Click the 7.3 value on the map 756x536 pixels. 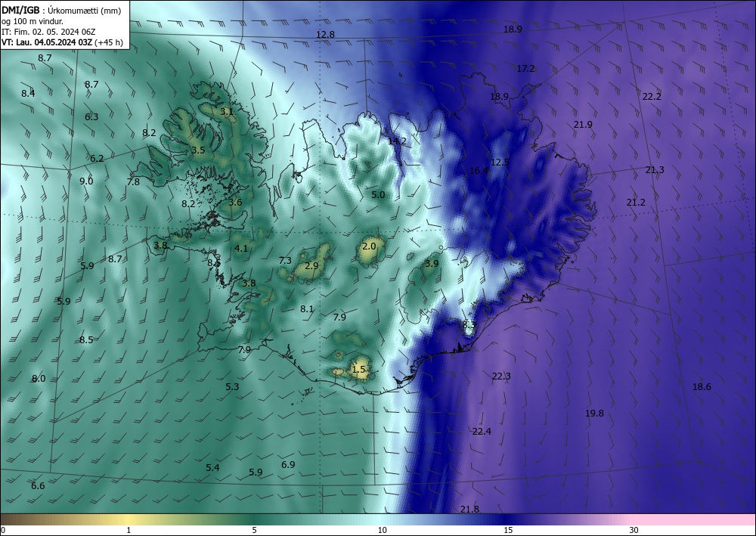(x=286, y=260)
